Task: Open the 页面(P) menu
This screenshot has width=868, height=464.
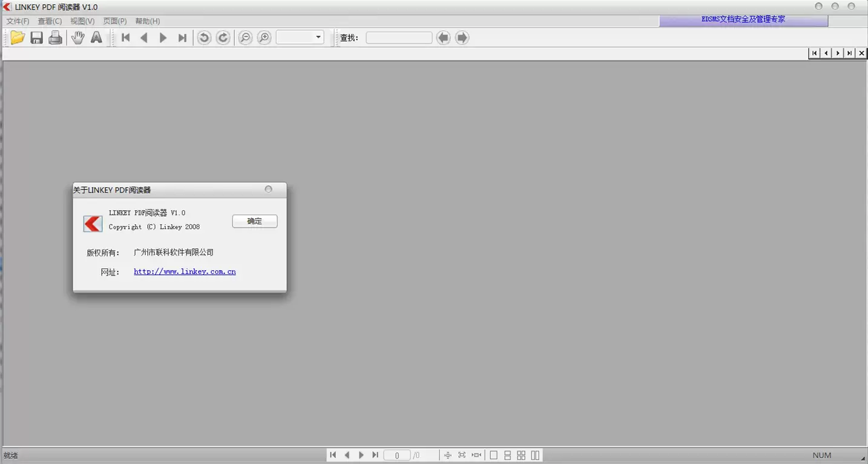Action: click(115, 21)
